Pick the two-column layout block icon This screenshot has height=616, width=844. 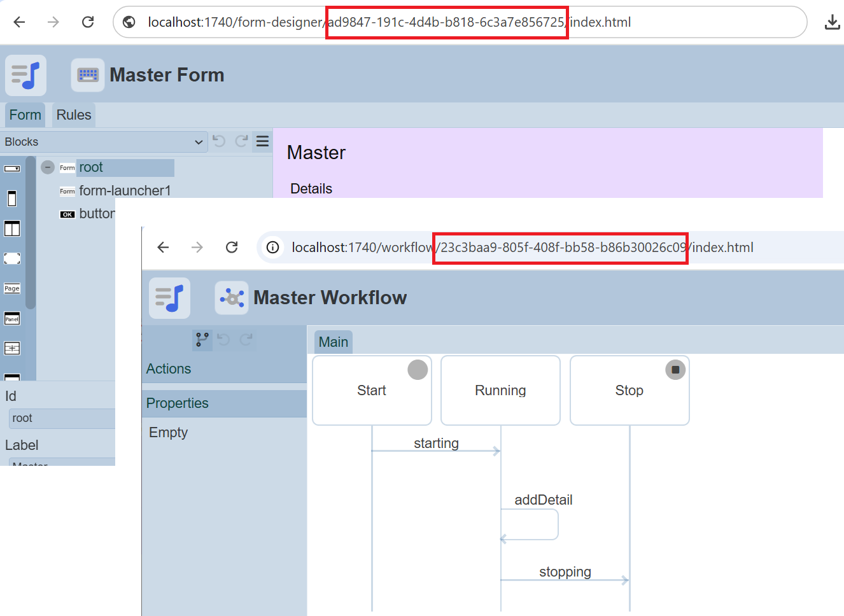[x=12, y=228]
